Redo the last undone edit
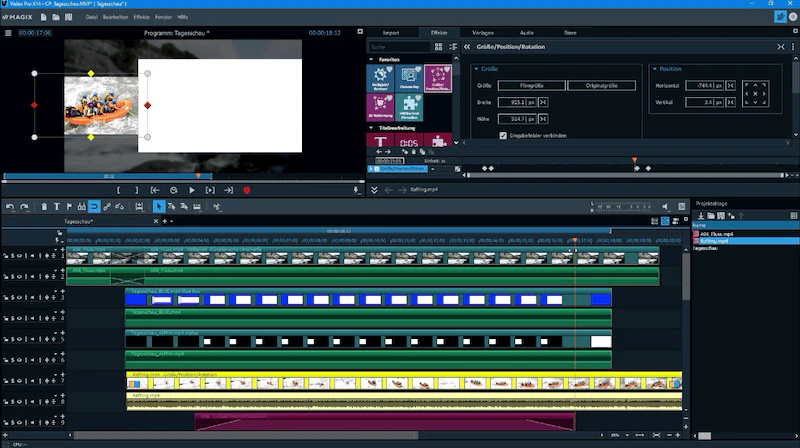800x448 pixels. 24,207
